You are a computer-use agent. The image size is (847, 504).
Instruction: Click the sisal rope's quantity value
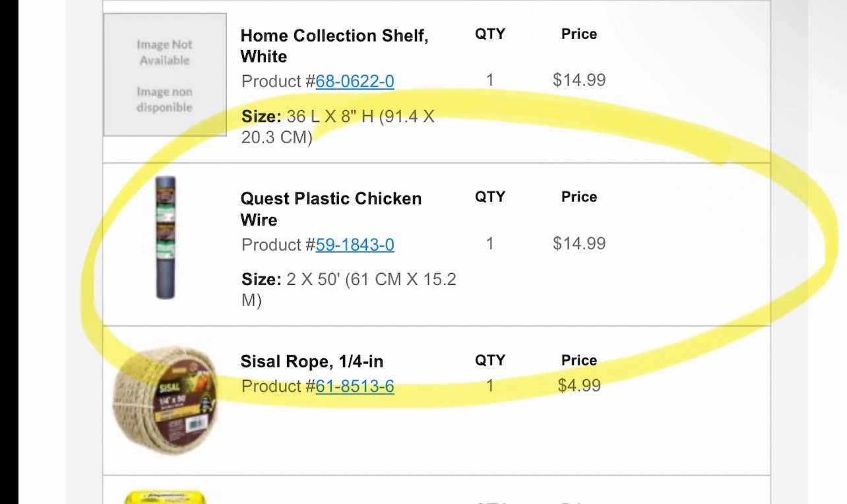489,385
